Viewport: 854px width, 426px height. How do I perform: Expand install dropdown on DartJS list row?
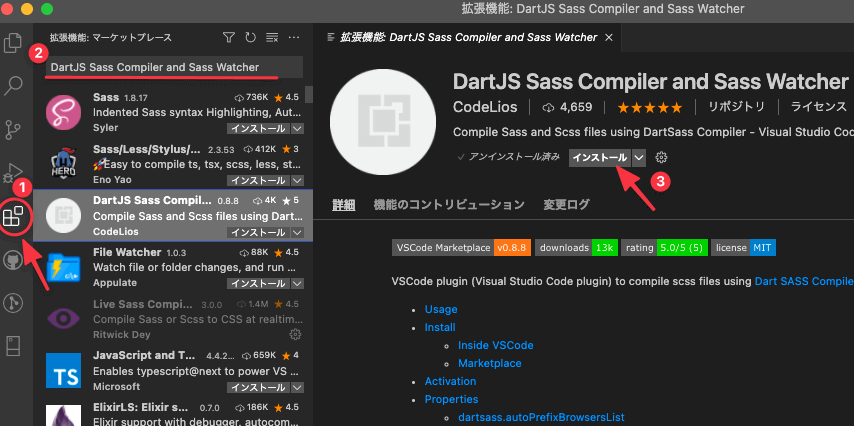pyautogui.click(x=297, y=232)
